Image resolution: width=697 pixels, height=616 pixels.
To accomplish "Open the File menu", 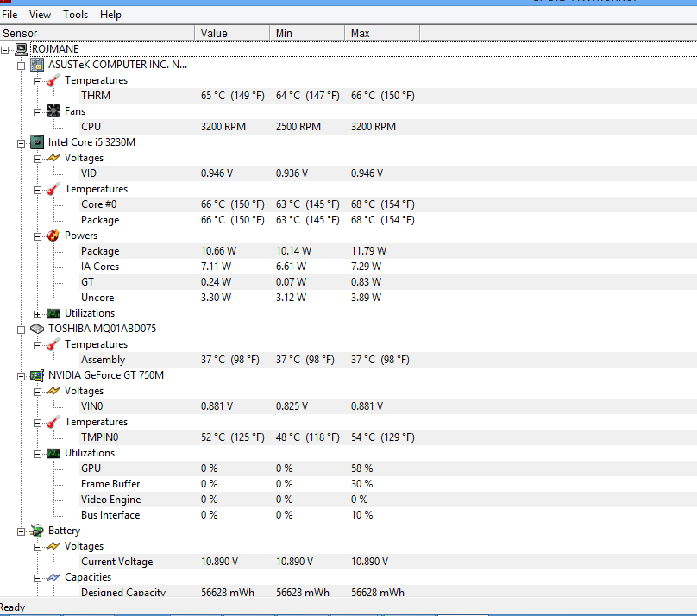I will coord(9,15).
